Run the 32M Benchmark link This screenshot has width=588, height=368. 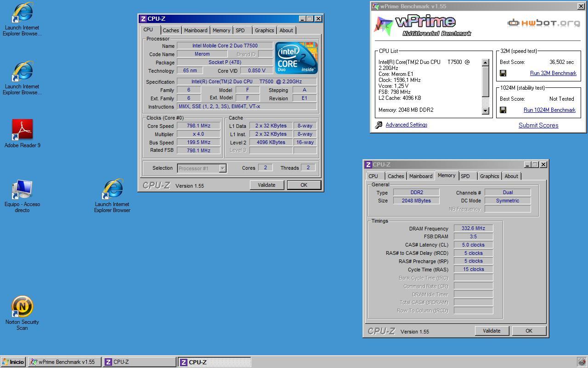coord(553,73)
